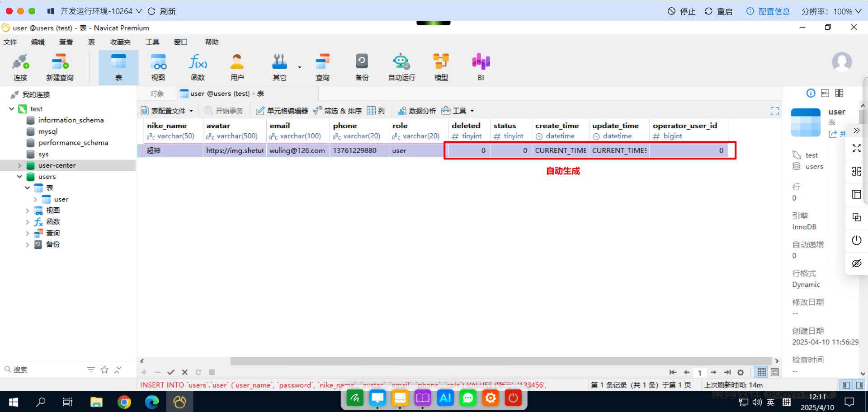Show the info panel icon
Screen dimensions: 868x412
point(811,93)
